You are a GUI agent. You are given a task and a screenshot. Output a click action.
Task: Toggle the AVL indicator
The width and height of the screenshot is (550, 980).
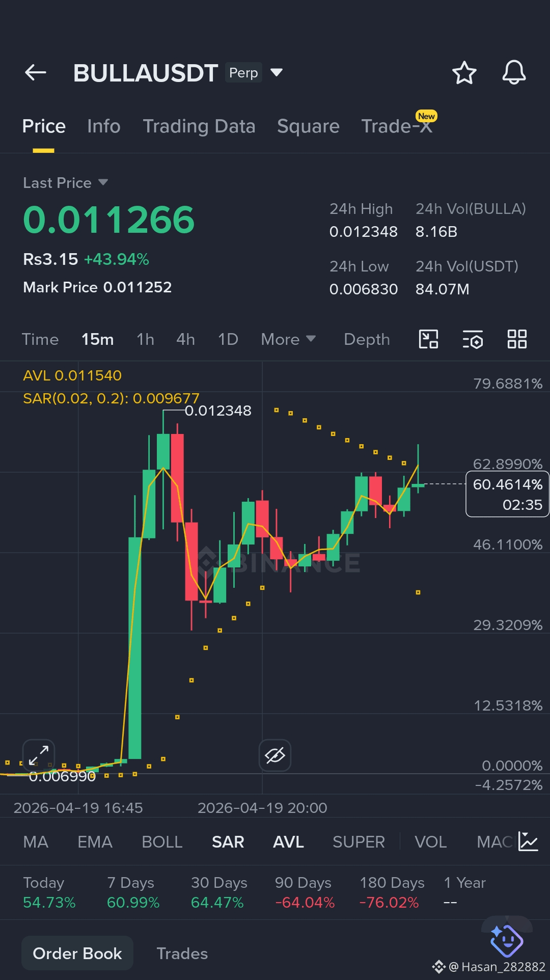pos(288,842)
